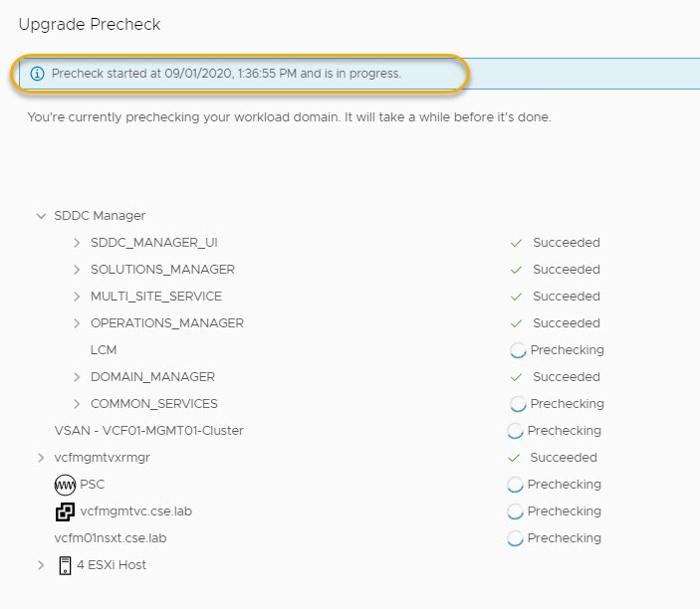Expand the OPERATIONS_MANAGER chevron
This screenshot has height=609, width=700.
tap(78, 323)
